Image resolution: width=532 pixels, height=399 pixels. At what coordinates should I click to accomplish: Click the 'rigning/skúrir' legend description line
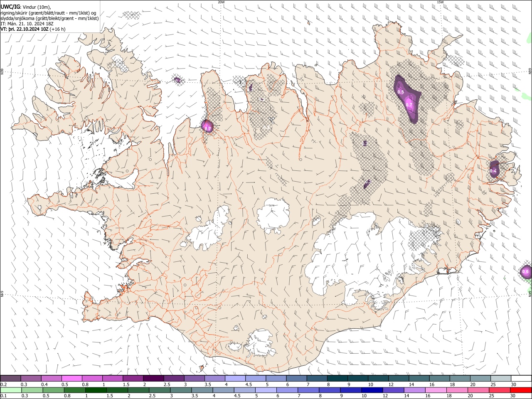click(48, 12)
